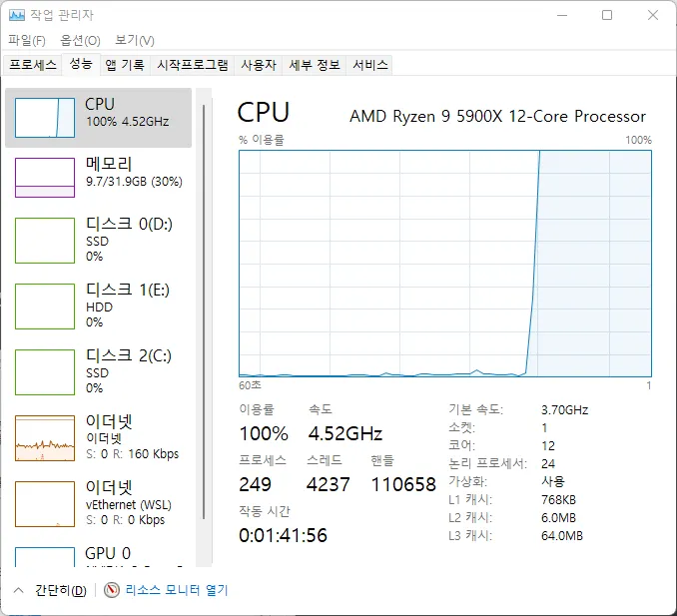Select the 메모리 usage graph thumbnail
The width and height of the screenshot is (677, 616).
tap(45, 178)
